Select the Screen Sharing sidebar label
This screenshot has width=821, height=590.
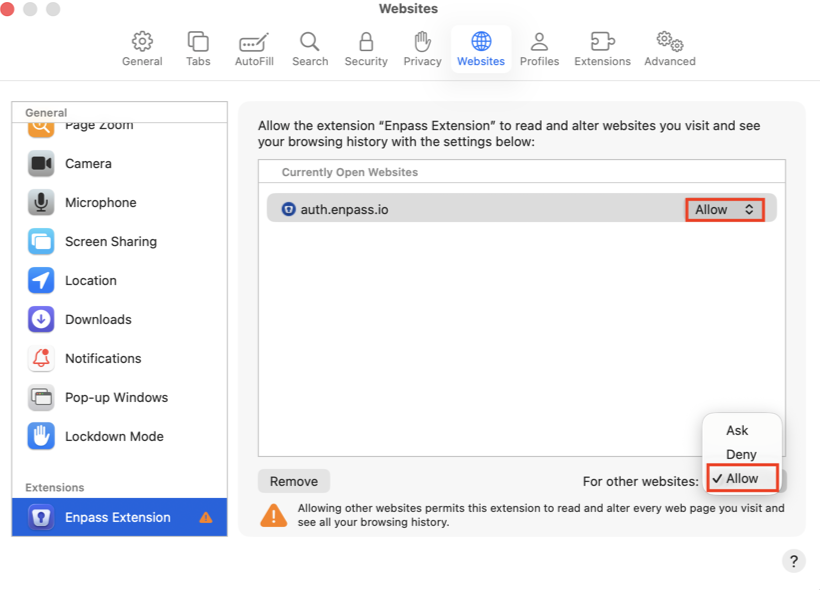(x=111, y=241)
